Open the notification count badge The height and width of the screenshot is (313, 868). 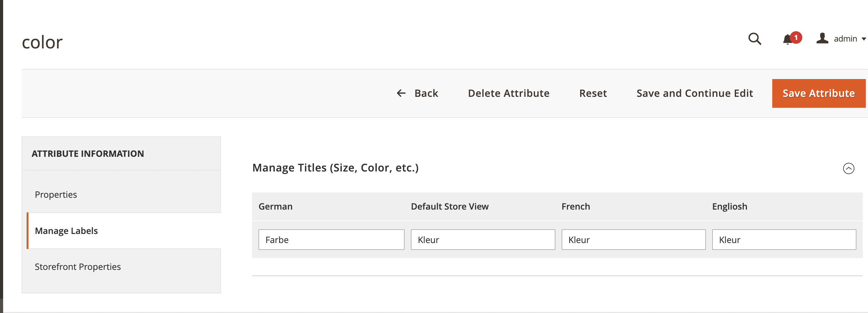(x=796, y=37)
